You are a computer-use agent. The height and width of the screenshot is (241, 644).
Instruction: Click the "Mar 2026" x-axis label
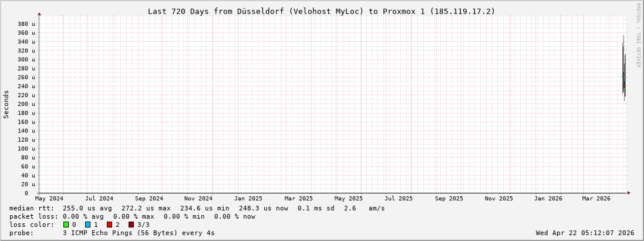click(596, 199)
